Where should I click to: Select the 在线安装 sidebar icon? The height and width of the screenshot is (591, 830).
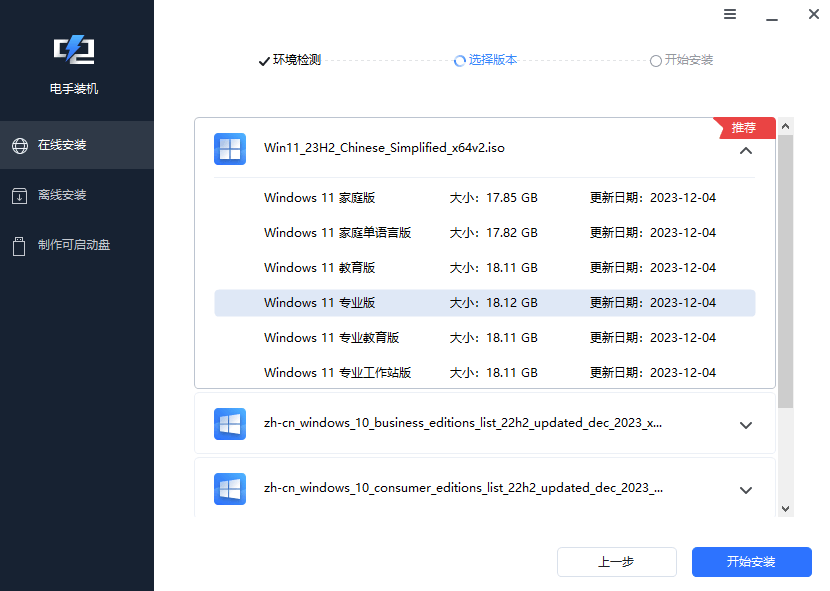(18, 144)
